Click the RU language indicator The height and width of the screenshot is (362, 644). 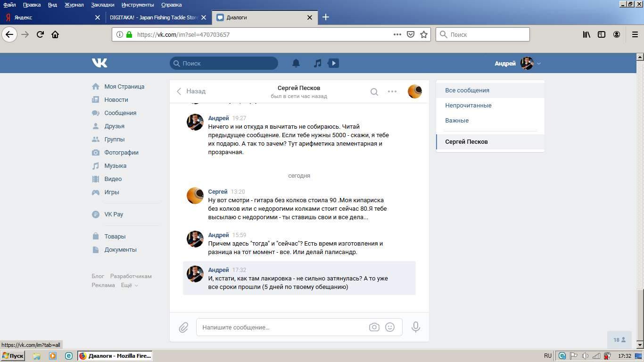[x=547, y=356]
